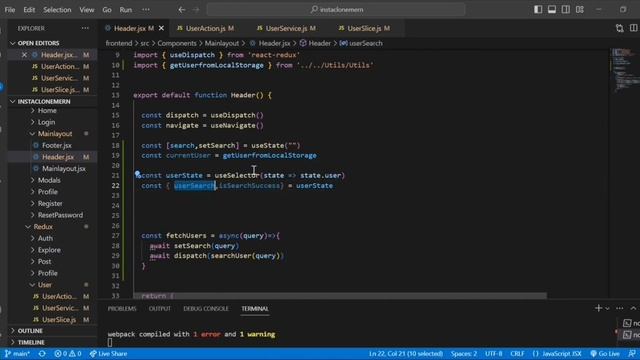Expand the ResetPassword folder

click(x=60, y=215)
